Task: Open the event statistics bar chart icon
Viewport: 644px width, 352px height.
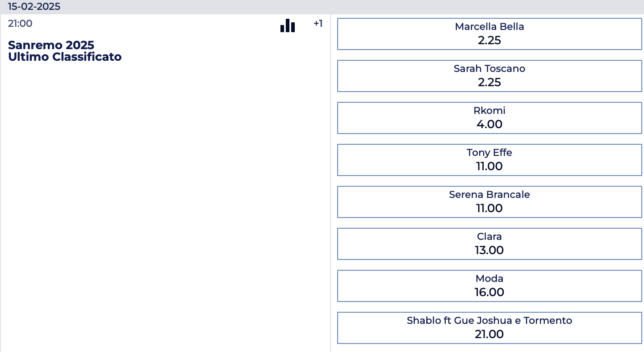Action: (288, 25)
